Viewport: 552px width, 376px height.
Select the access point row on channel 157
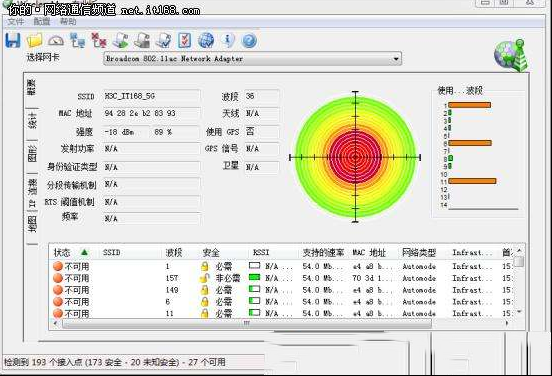pyautogui.click(x=282, y=278)
